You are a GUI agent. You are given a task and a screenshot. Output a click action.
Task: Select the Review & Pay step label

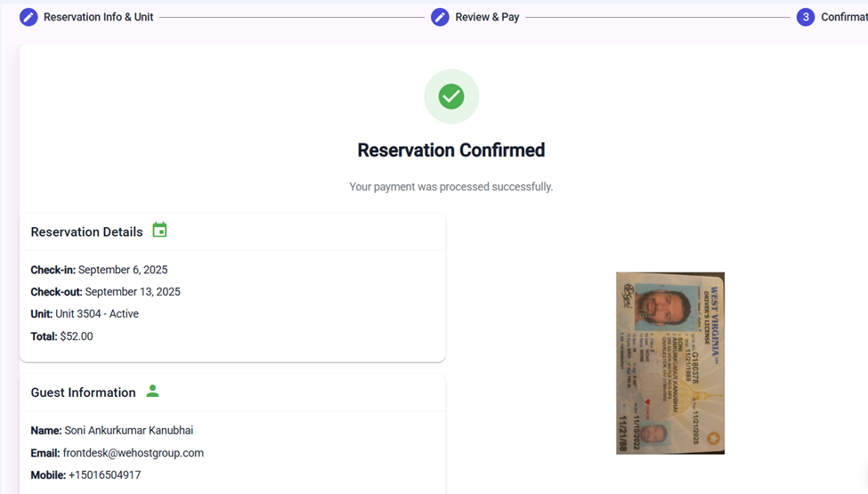click(487, 17)
